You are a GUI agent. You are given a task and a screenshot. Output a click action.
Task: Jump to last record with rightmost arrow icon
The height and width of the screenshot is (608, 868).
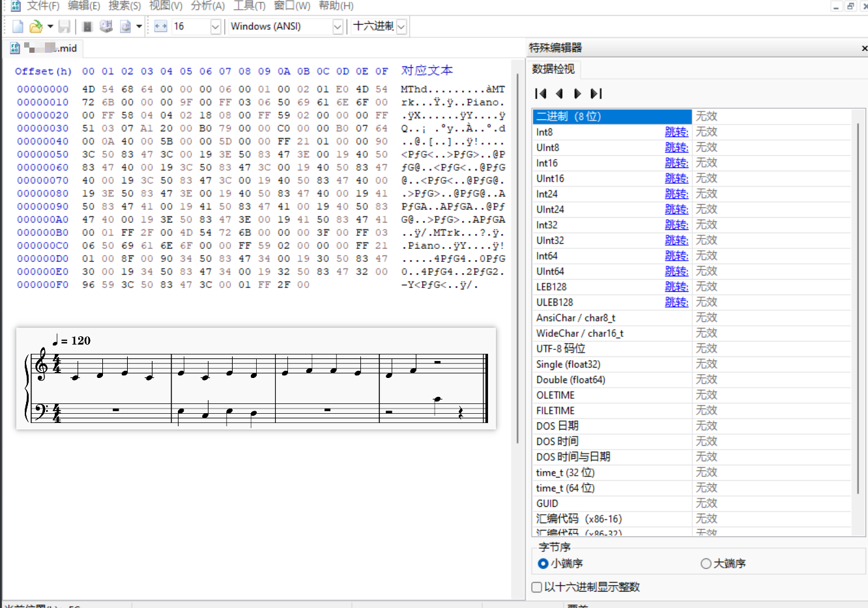[x=596, y=93]
